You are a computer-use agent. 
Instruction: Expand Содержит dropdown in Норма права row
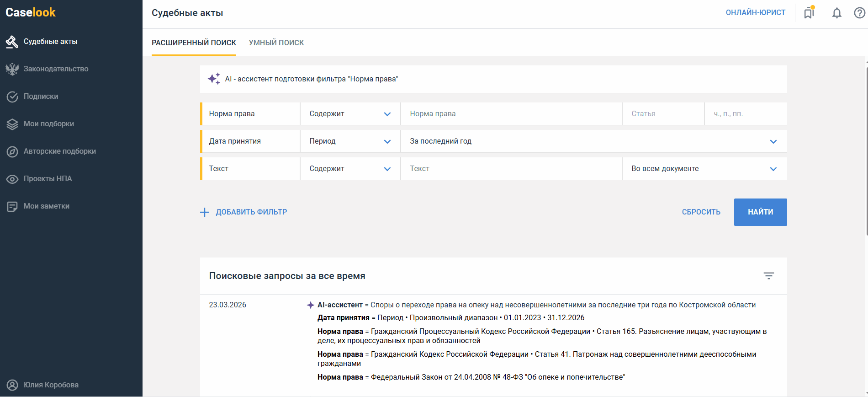[x=350, y=114]
